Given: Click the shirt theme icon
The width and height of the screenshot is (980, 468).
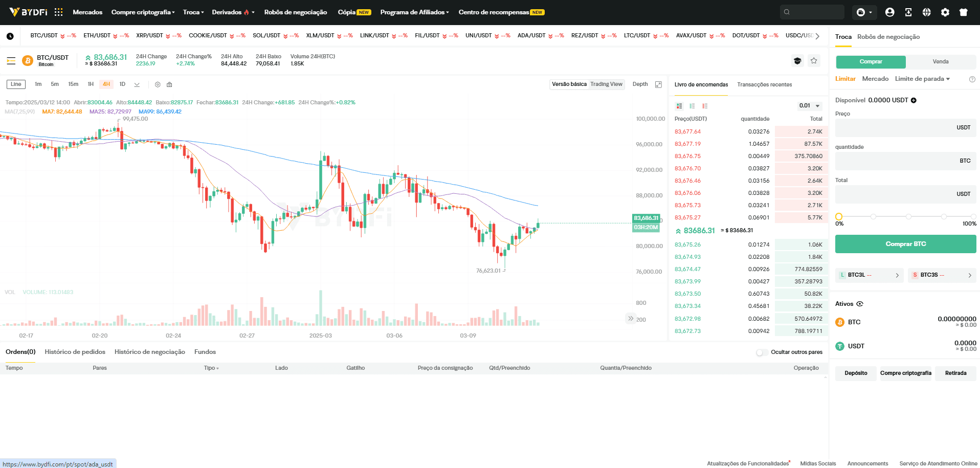Looking at the screenshot, I should tap(964, 12).
